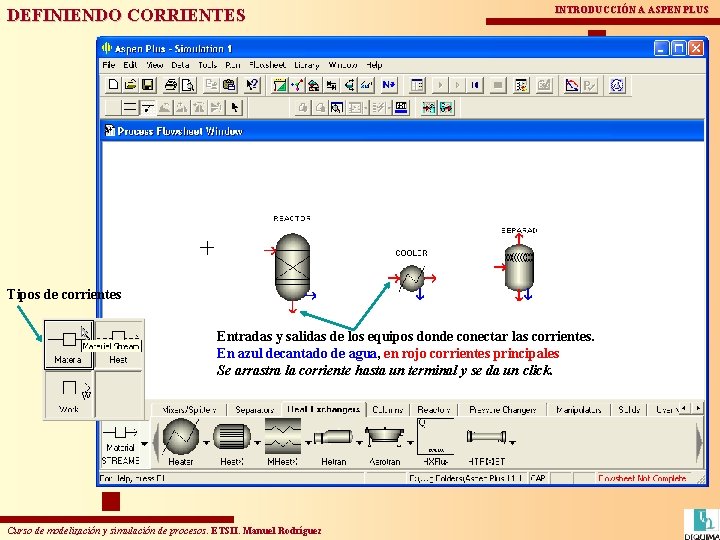Viewport: 720px width, 540px height.
Task: Click the Print icon in toolbar
Action: pos(171,85)
